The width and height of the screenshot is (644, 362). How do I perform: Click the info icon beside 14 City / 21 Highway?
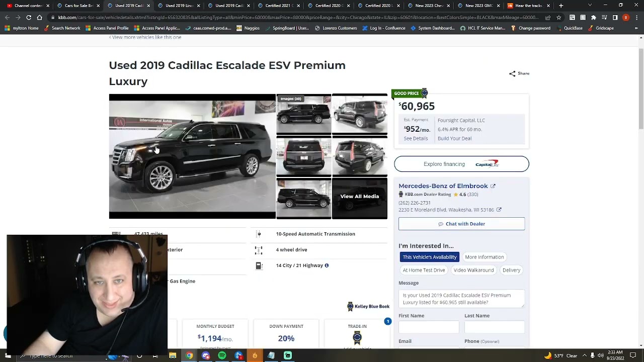[x=327, y=265]
